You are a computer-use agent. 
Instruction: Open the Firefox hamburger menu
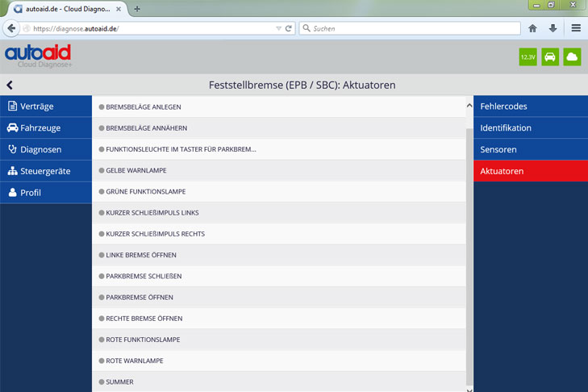pyautogui.click(x=576, y=28)
